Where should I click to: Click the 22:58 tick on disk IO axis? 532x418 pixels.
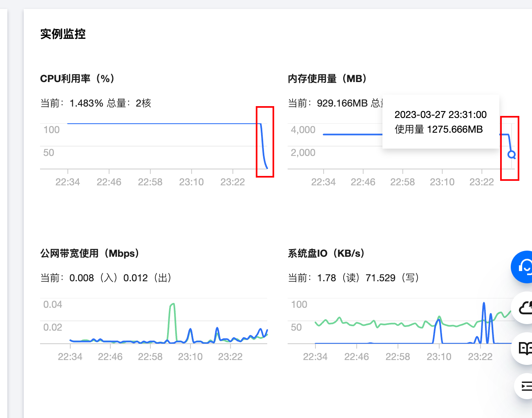point(398,357)
